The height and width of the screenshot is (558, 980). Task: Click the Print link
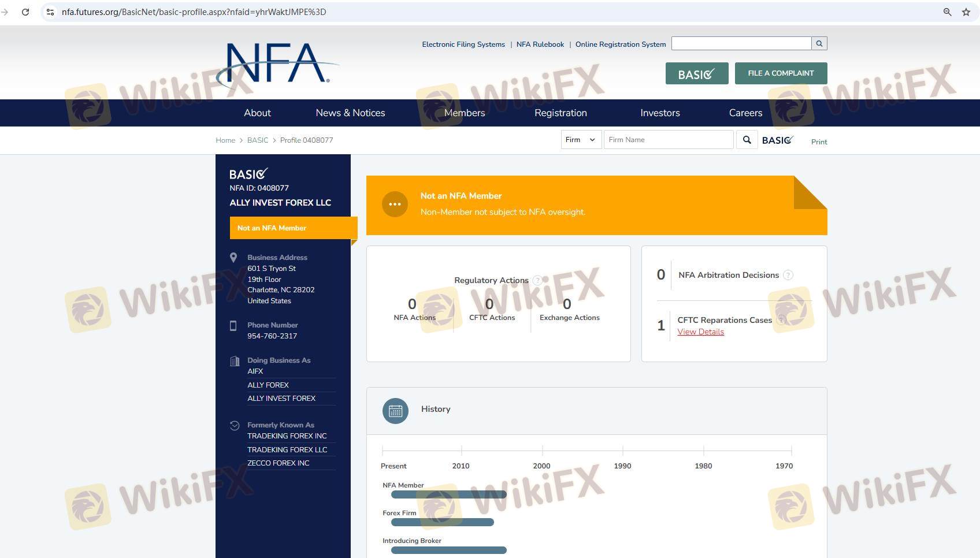819,142
